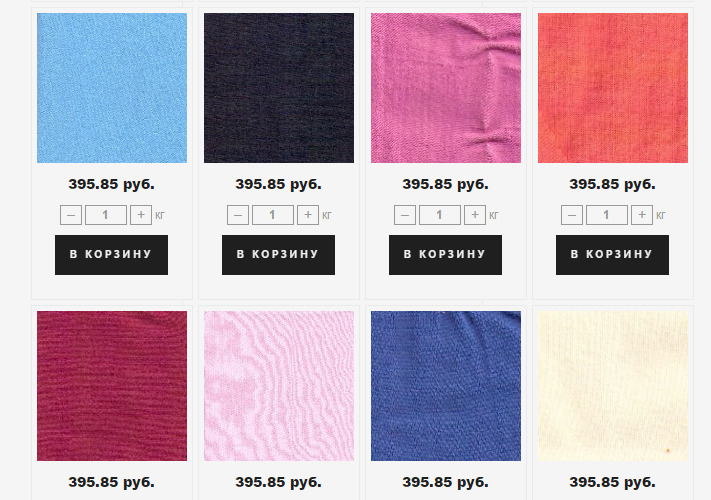This screenshot has height=500, width=711.
Task: Increase quantity for the coral red fabric
Action: [642, 215]
